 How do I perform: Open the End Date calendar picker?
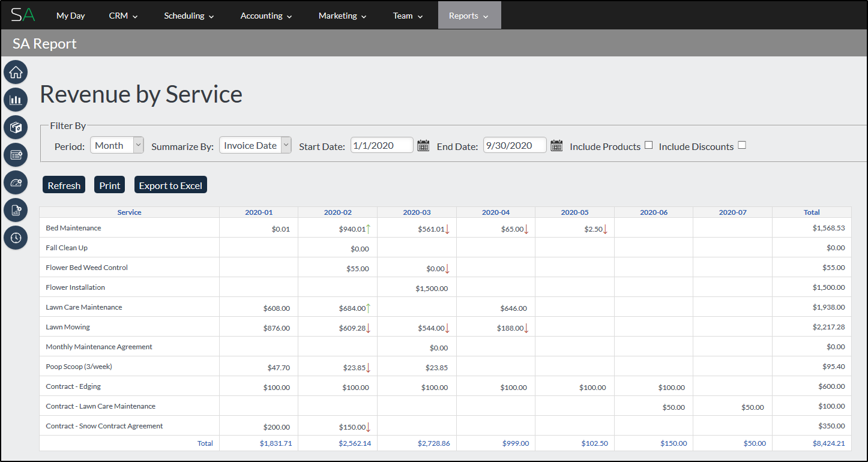coord(556,145)
